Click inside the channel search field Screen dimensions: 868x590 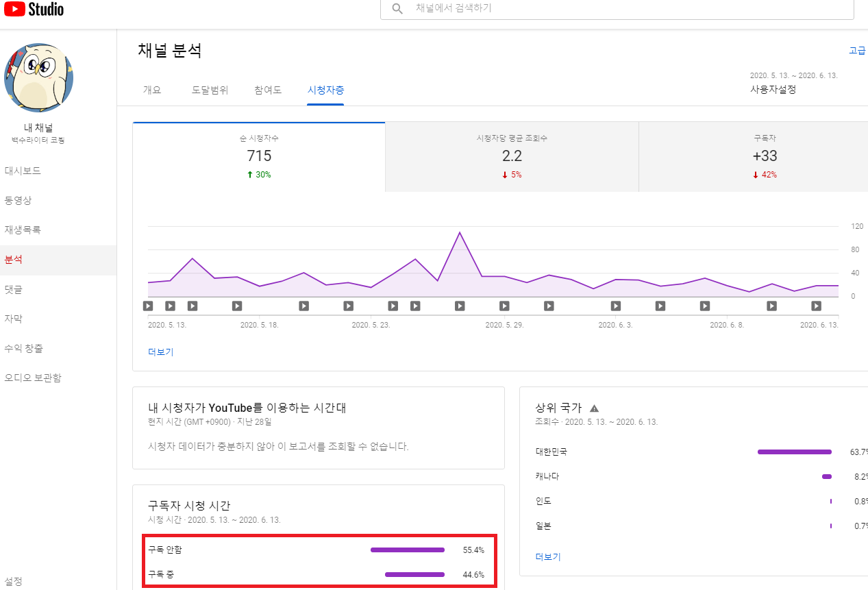(617, 9)
